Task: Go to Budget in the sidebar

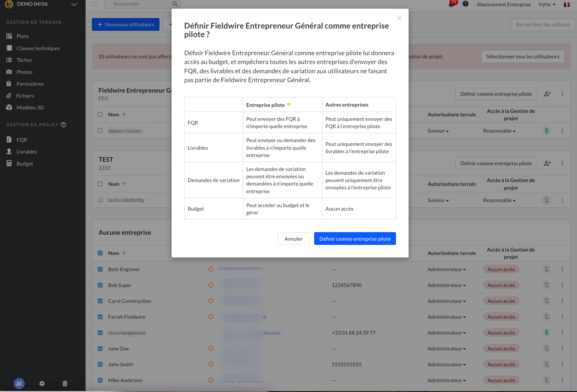Action: pyautogui.click(x=25, y=164)
